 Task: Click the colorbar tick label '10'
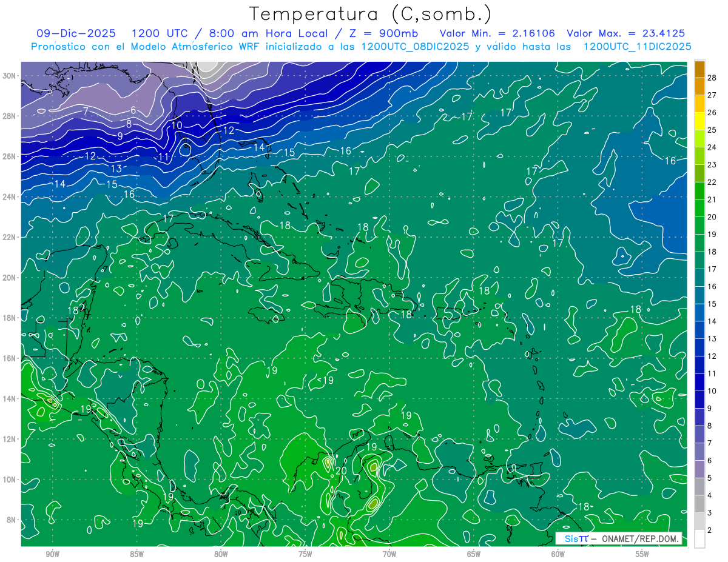(712, 391)
